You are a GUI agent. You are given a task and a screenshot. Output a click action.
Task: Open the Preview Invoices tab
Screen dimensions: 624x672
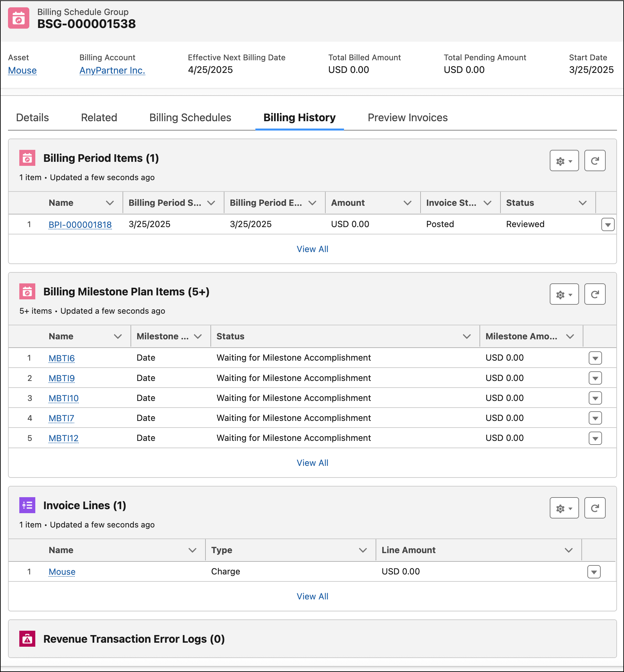pyautogui.click(x=408, y=118)
